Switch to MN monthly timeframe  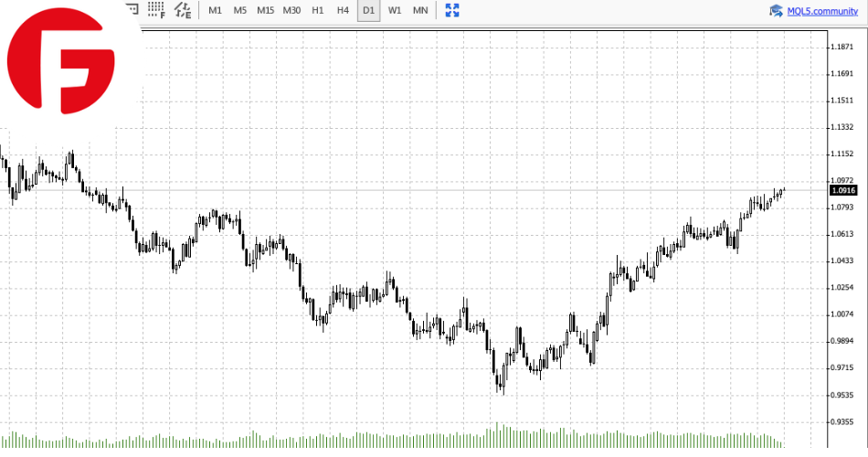click(x=419, y=10)
